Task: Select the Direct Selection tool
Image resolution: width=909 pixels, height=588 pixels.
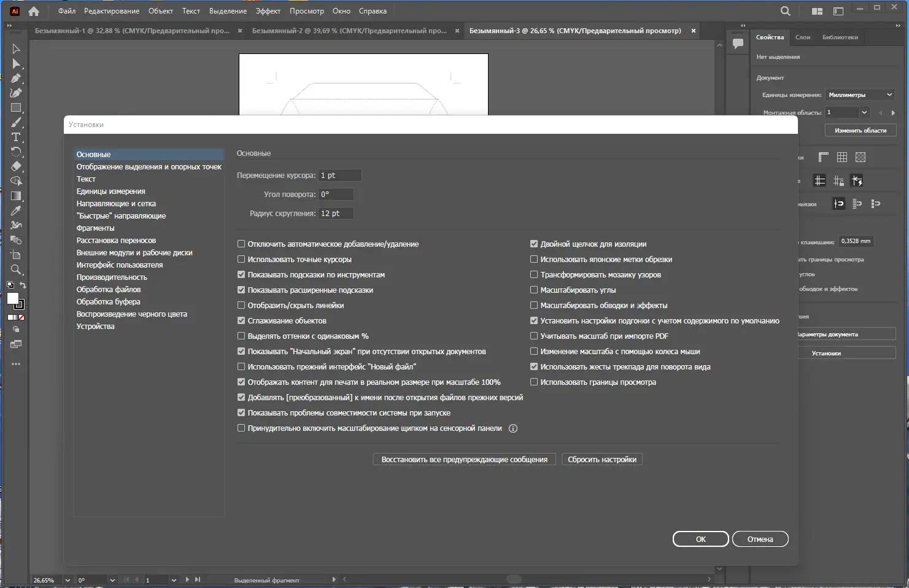Action: 16,64
